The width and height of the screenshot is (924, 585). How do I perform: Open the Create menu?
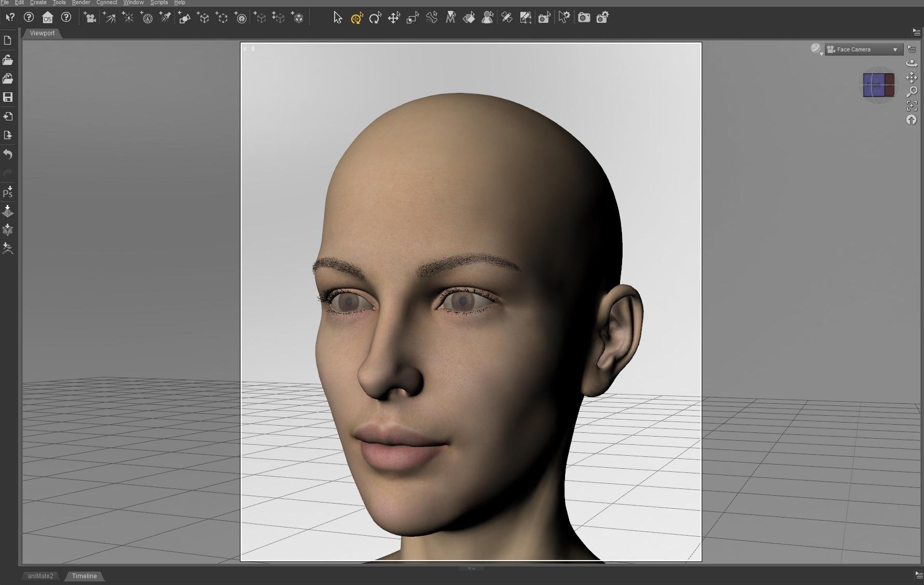pos(38,3)
